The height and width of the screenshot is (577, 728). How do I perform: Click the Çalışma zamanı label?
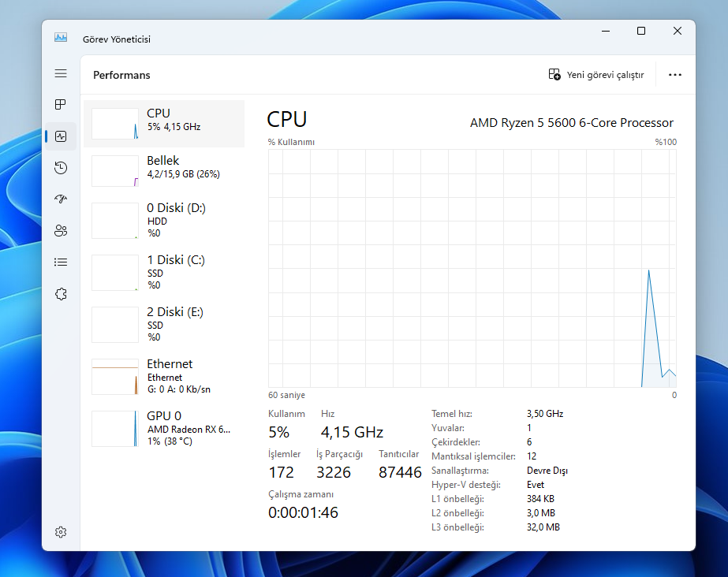(301, 494)
